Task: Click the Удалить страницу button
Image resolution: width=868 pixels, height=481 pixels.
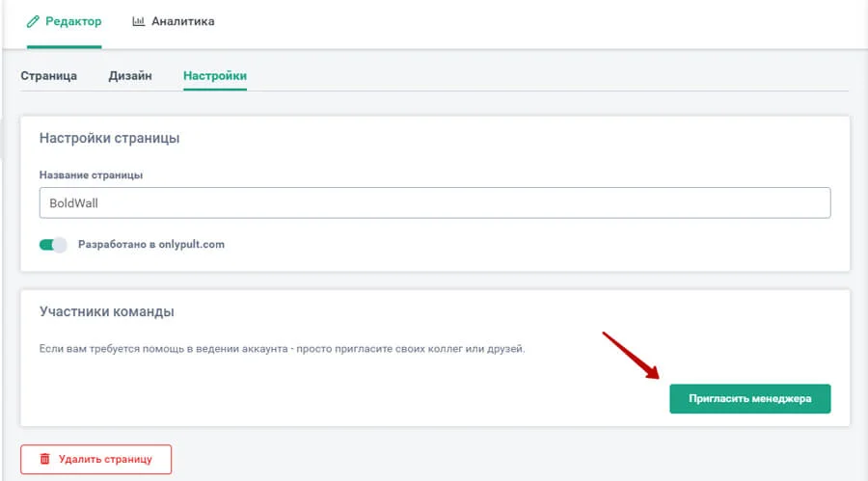Action: point(95,459)
